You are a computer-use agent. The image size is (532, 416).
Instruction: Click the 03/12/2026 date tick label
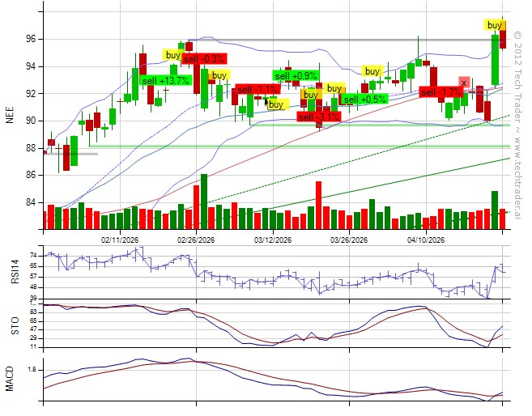click(x=273, y=240)
